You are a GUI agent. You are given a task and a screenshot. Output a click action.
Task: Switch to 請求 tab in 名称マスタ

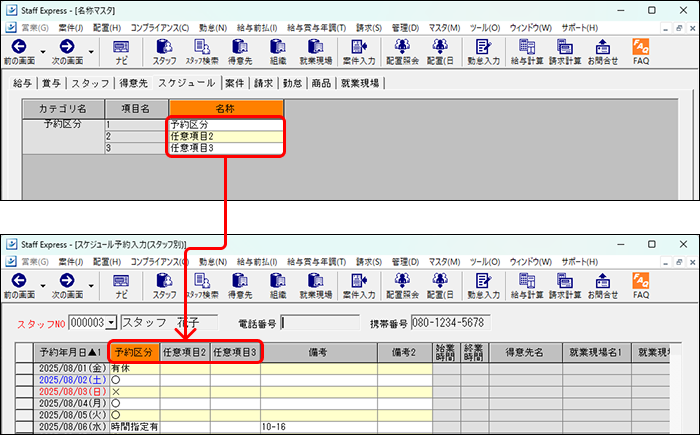point(263,83)
